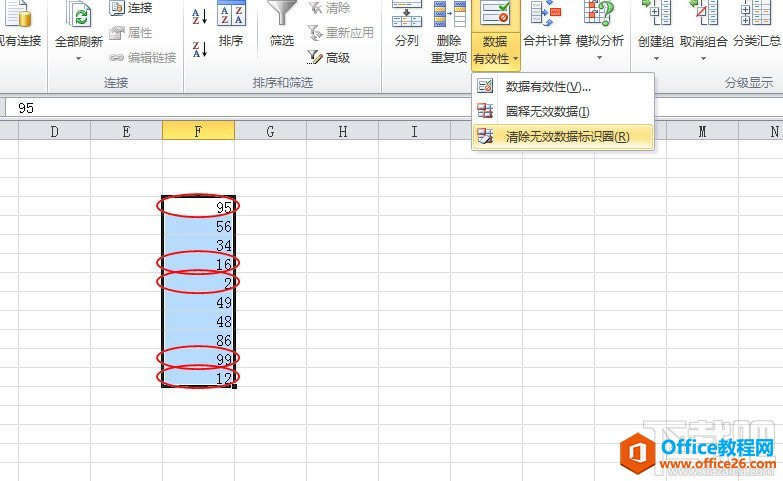Click cell containing 48
The width and height of the screenshot is (783, 481).
[x=198, y=321]
